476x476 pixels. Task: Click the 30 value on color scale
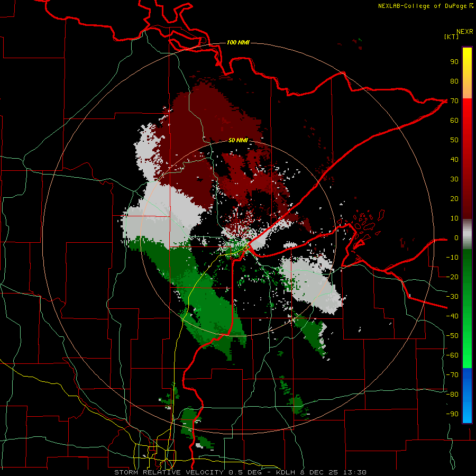454,179
